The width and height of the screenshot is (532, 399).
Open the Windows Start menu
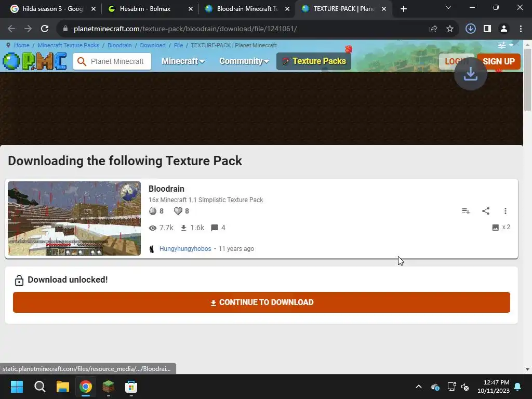(17, 387)
